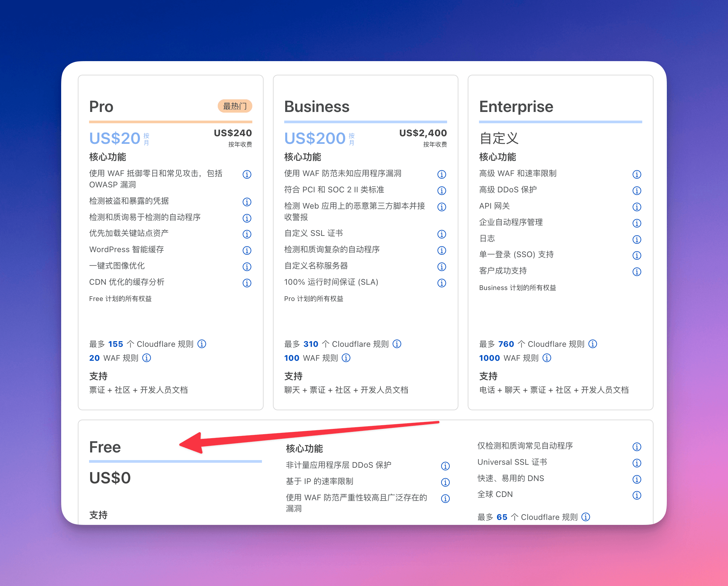Click info icon next to 100 WAF 规则
Screen dimensions: 728x586
[x=346, y=357]
